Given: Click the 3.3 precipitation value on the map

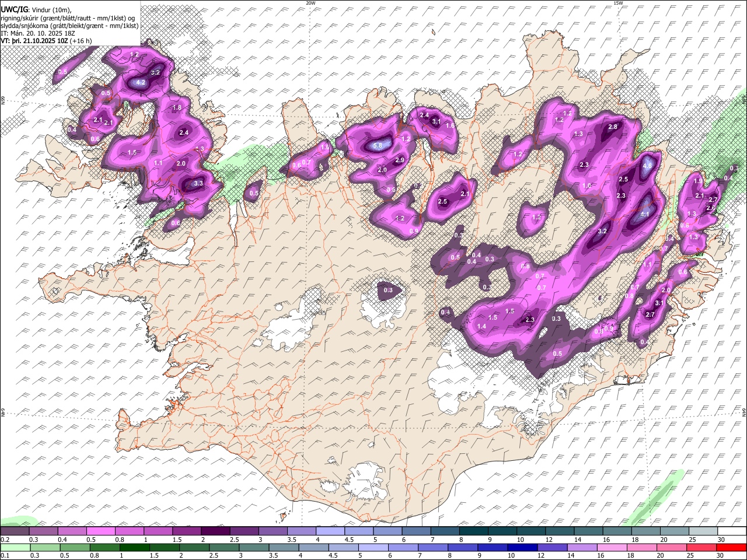Looking at the screenshot, I should 198,183.
